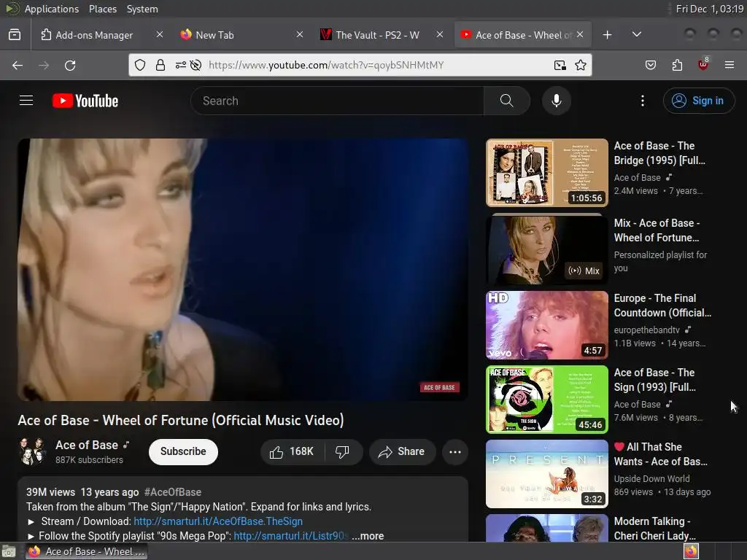Click the Sign in button

pyautogui.click(x=698, y=101)
